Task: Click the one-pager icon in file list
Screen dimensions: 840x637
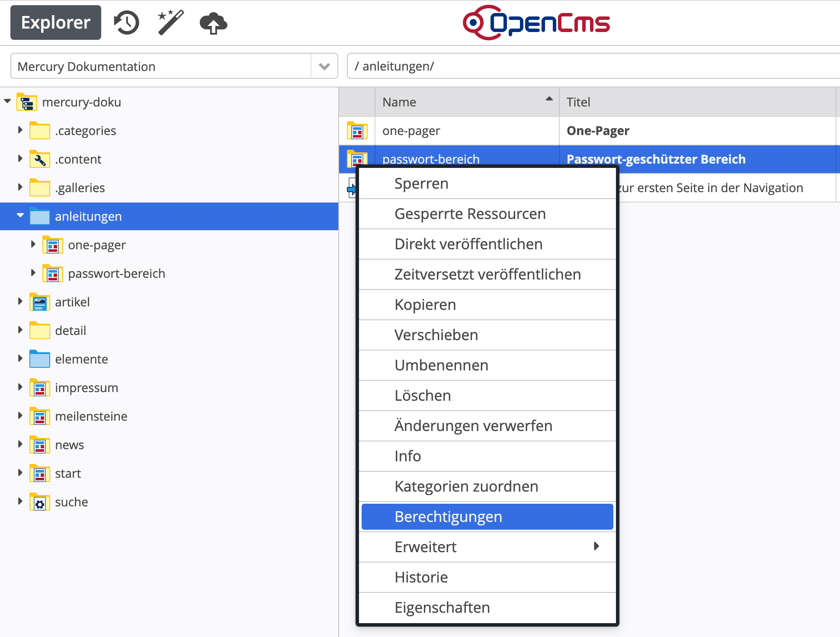Action: point(357,131)
